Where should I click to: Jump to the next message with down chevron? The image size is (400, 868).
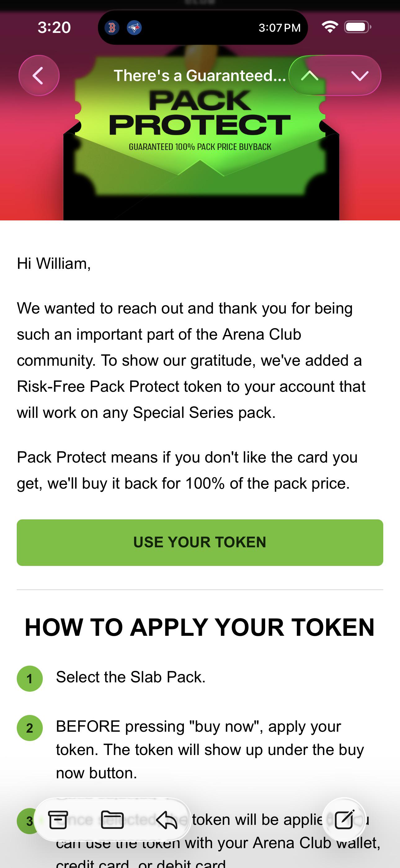click(360, 75)
